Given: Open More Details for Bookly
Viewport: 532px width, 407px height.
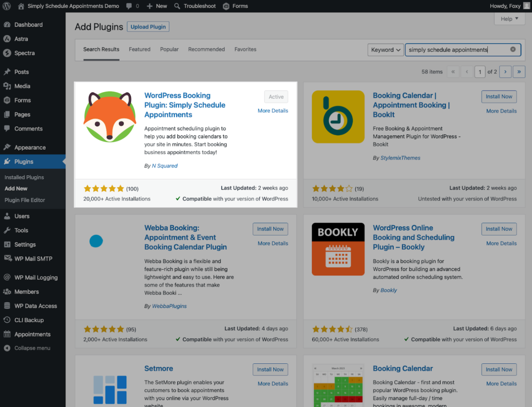Looking at the screenshot, I should pos(501,243).
